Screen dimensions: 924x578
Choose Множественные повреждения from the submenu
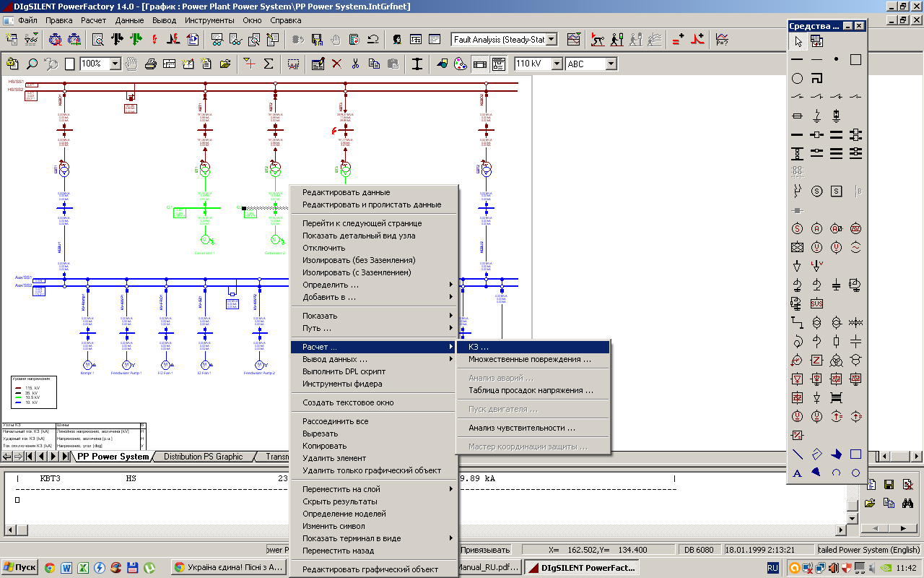[x=533, y=359]
